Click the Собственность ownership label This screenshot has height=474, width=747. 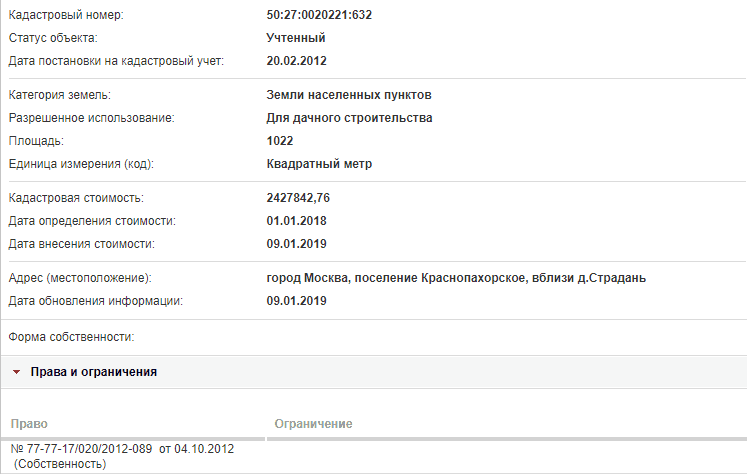click(x=60, y=464)
